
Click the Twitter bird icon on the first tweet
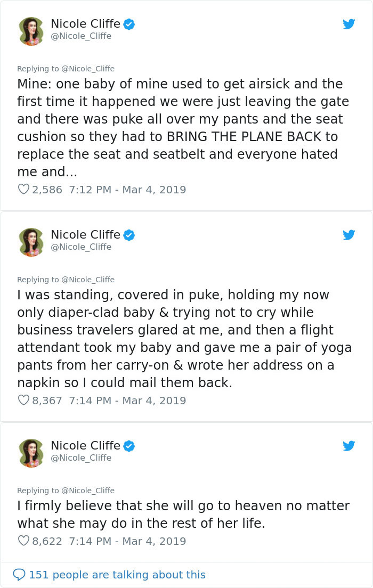(349, 24)
